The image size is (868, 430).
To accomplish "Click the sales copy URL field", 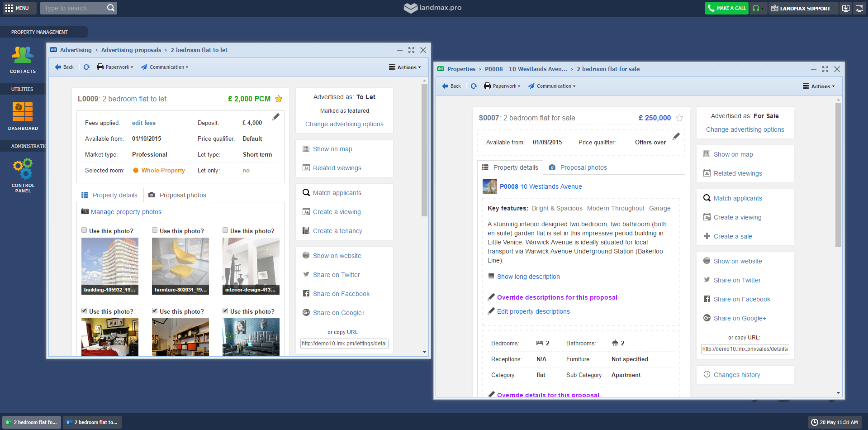I will pyautogui.click(x=745, y=349).
